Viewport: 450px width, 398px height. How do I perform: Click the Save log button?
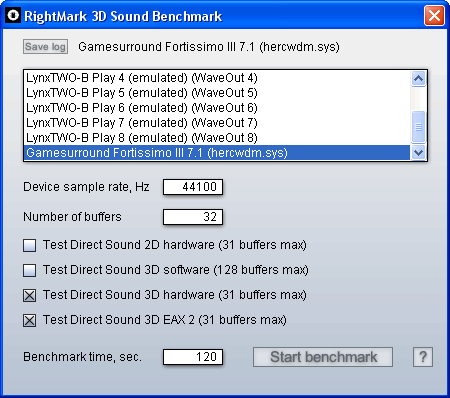coord(46,47)
